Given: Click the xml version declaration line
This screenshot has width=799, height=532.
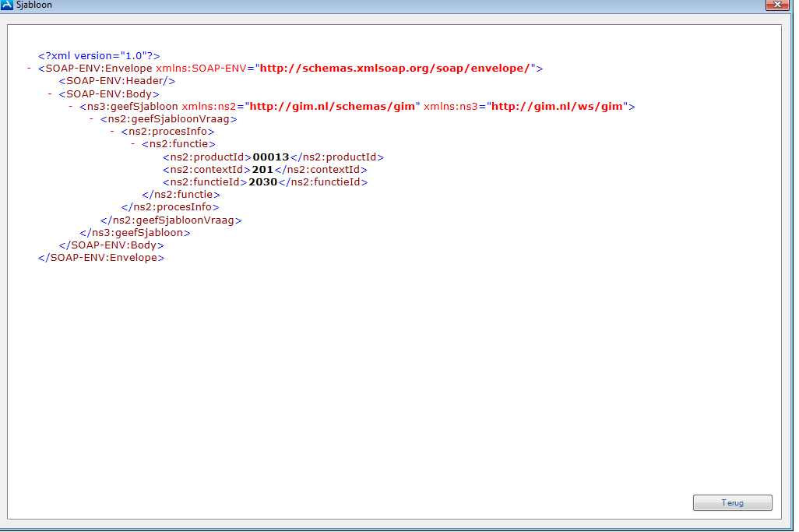Looking at the screenshot, I should point(99,56).
